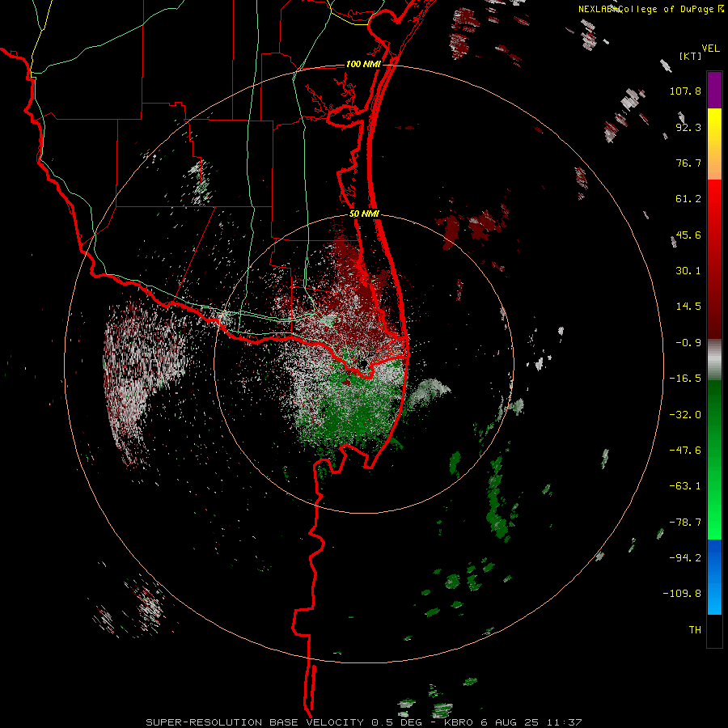Click the -32.0 legend value
This screenshot has height=728, width=728.
tap(685, 415)
